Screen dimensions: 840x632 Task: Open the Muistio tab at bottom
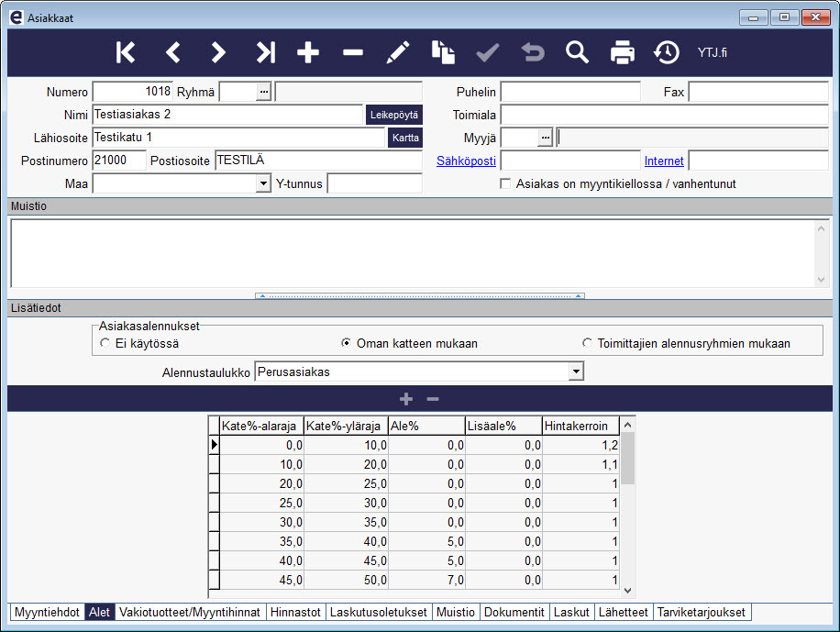click(x=456, y=612)
